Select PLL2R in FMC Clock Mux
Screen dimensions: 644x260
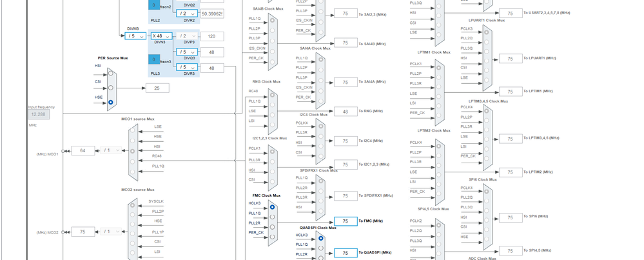(272, 226)
